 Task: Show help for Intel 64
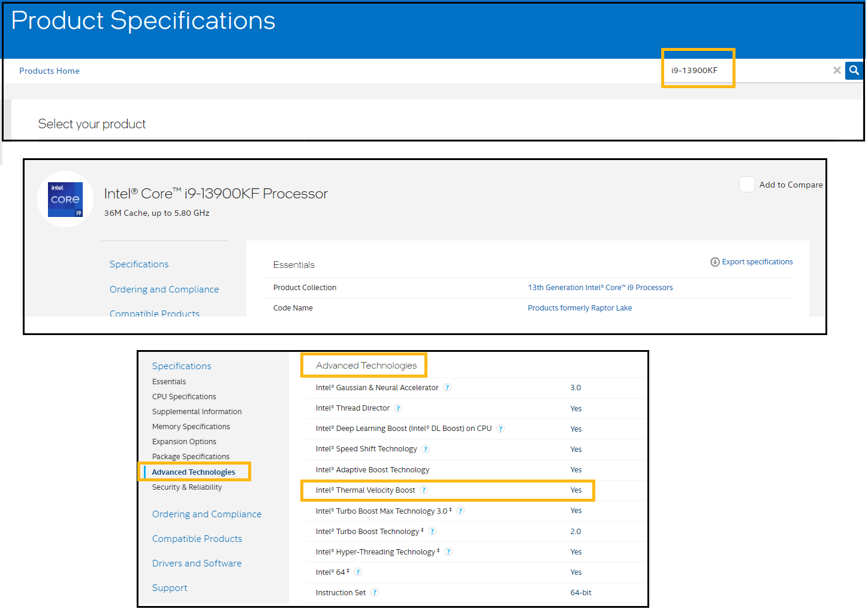coord(358,572)
